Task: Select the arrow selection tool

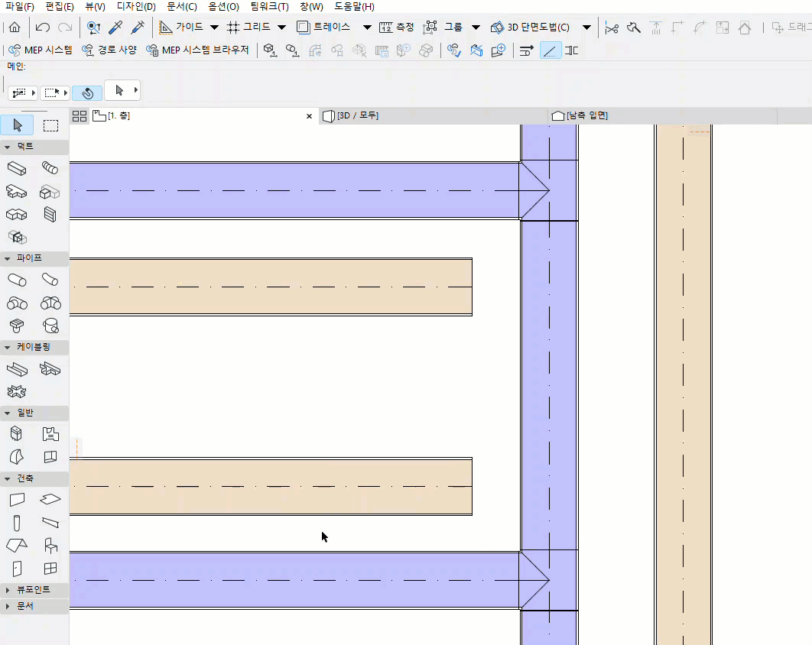Action: click(x=17, y=125)
